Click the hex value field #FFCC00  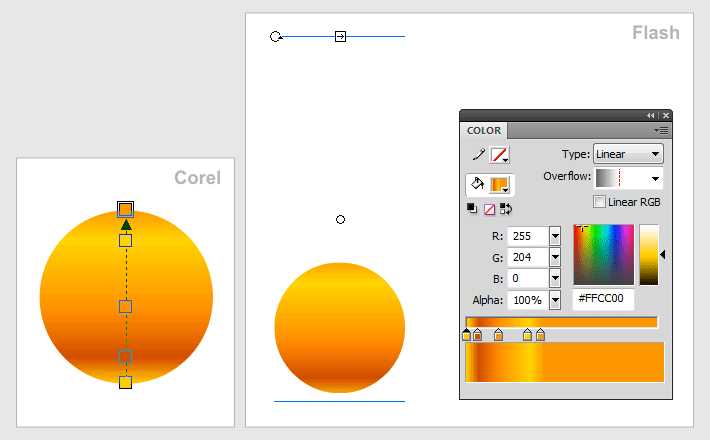pos(603,299)
